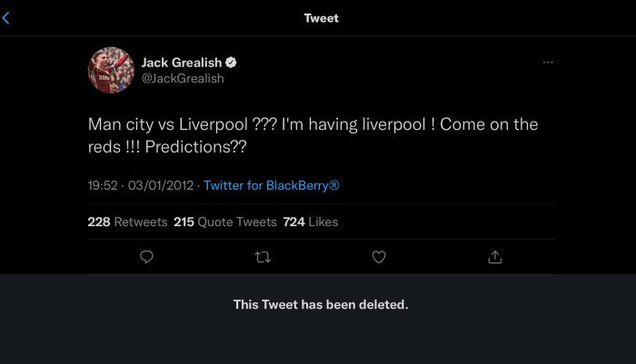Click the "Tweet" header title

pyautogui.click(x=320, y=17)
